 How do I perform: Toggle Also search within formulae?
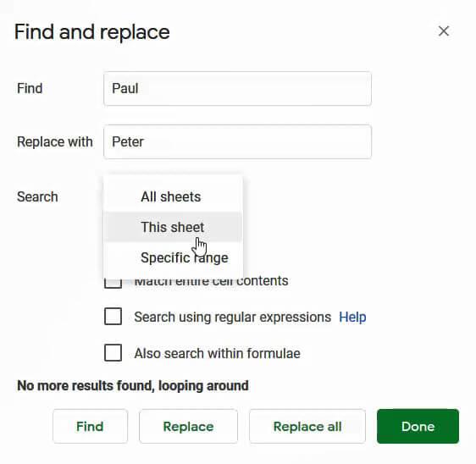(113, 352)
